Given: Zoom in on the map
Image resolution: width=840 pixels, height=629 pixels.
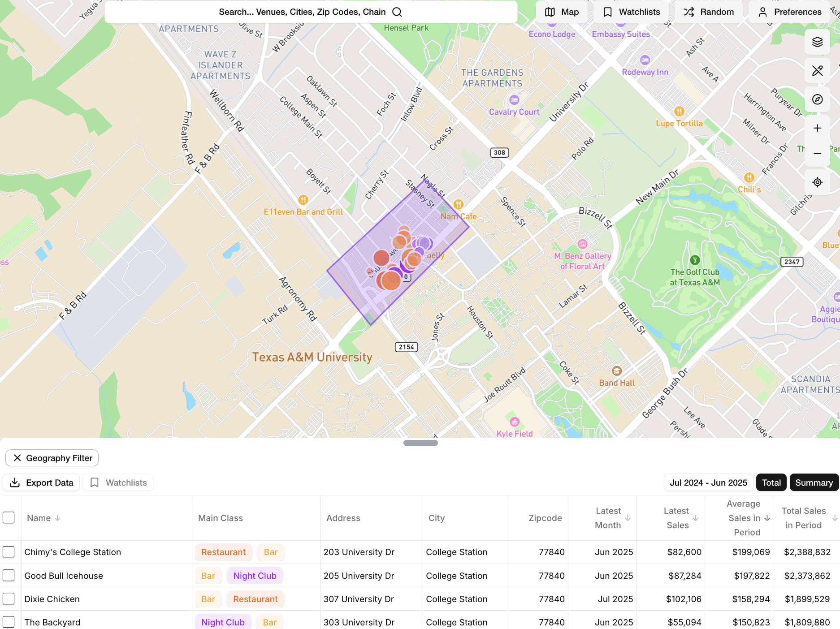Looking at the screenshot, I should [x=817, y=128].
